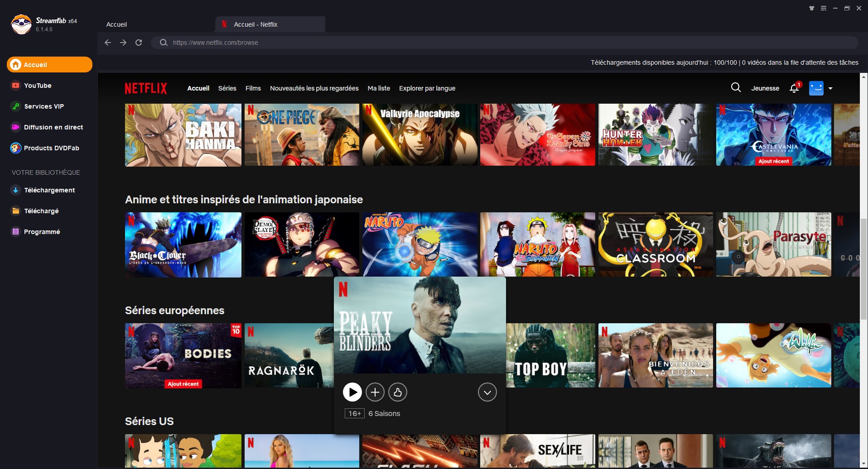Screen dimensions: 868x469
Task: Open Services VIP section
Action: [49, 106]
